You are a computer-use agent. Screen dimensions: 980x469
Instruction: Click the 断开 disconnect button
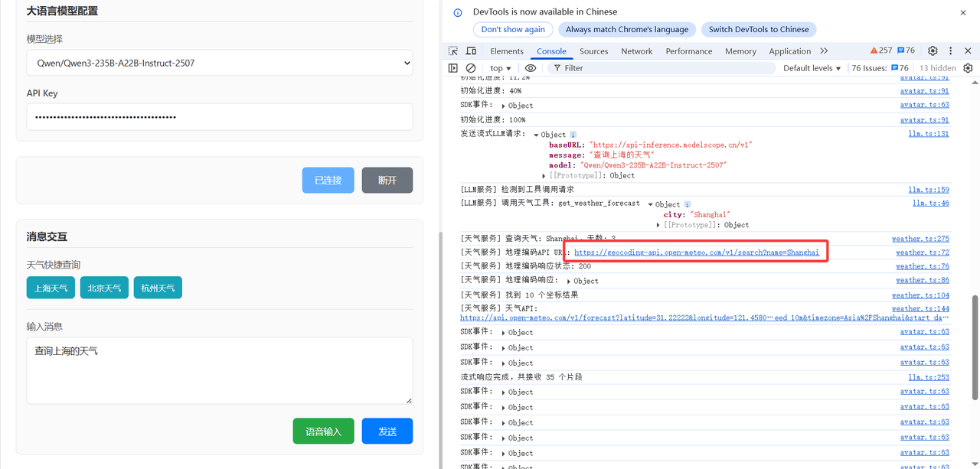click(387, 180)
